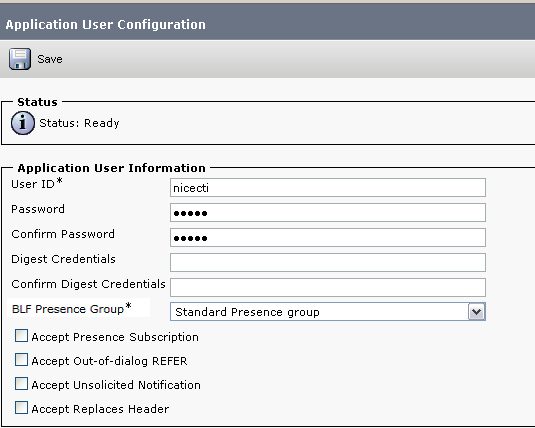Click the Application User Information heading
The height and width of the screenshot is (428, 535).
112,168
